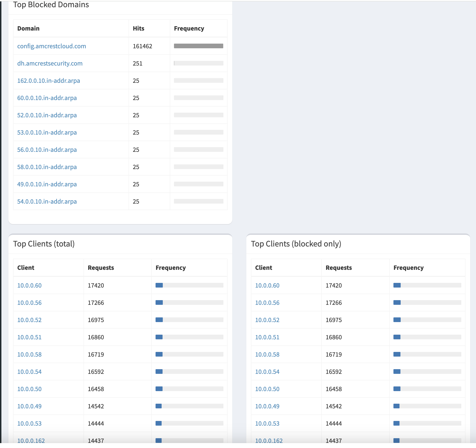476x448 pixels.
Task: Open config.amcrestcloud.com blocked domain link
Action: (52, 46)
